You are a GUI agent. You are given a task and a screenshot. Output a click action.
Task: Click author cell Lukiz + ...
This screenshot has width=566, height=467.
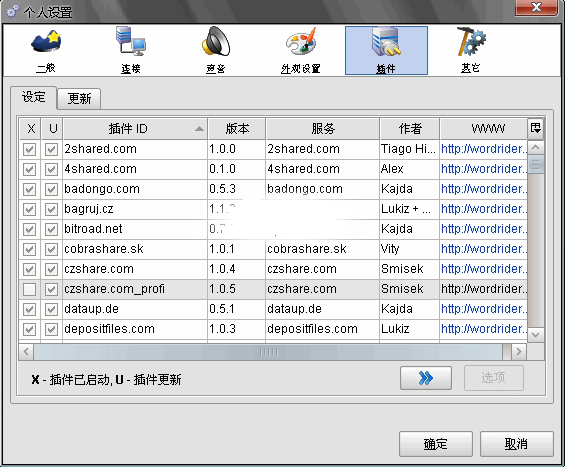(x=410, y=209)
